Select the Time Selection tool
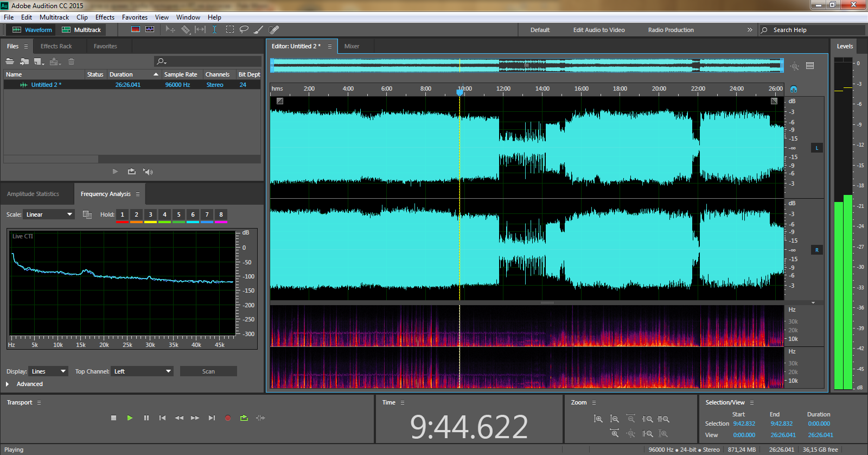This screenshot has width=868, height=455. click(214, 29)
